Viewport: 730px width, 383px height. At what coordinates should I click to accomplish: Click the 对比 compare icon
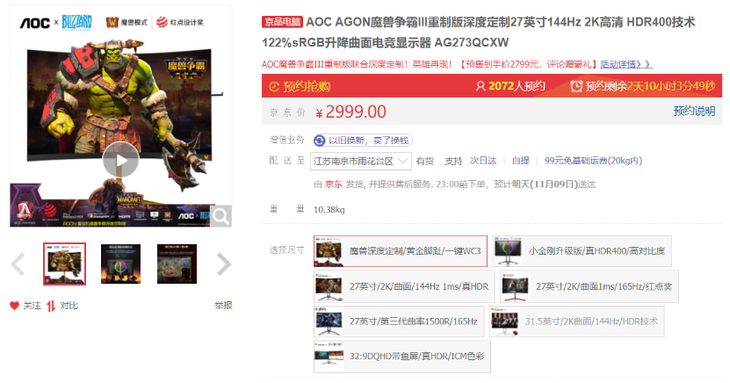click(51, 306)
